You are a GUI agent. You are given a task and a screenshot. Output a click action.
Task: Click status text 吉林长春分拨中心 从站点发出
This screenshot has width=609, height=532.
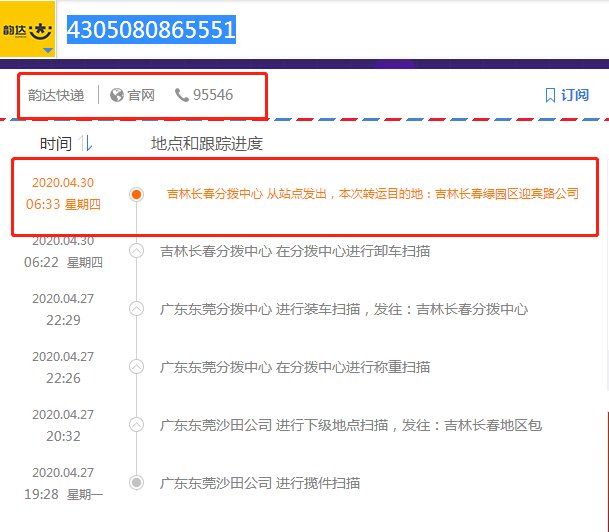(x=247, y=194)
